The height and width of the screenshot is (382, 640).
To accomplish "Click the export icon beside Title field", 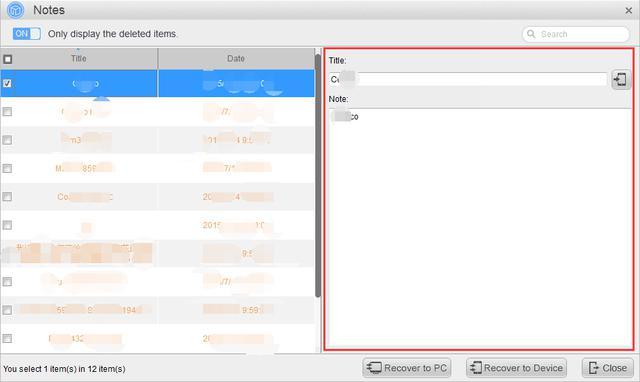I will pos(621,79).
